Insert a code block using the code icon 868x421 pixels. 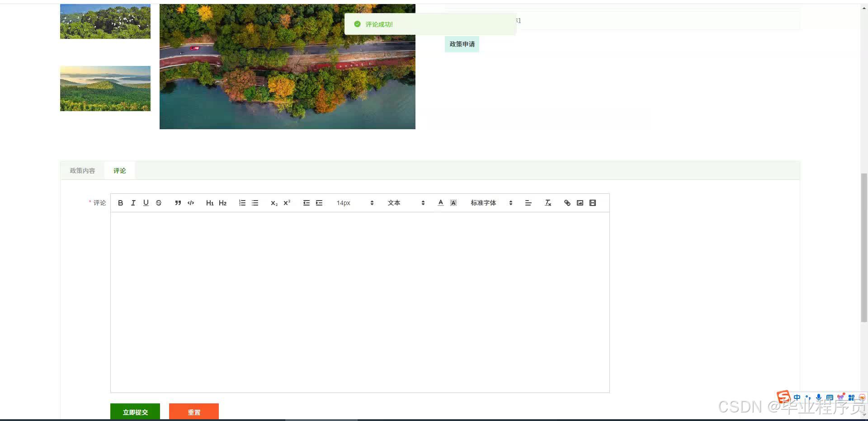pyautogui.click(x=191, y=203)
